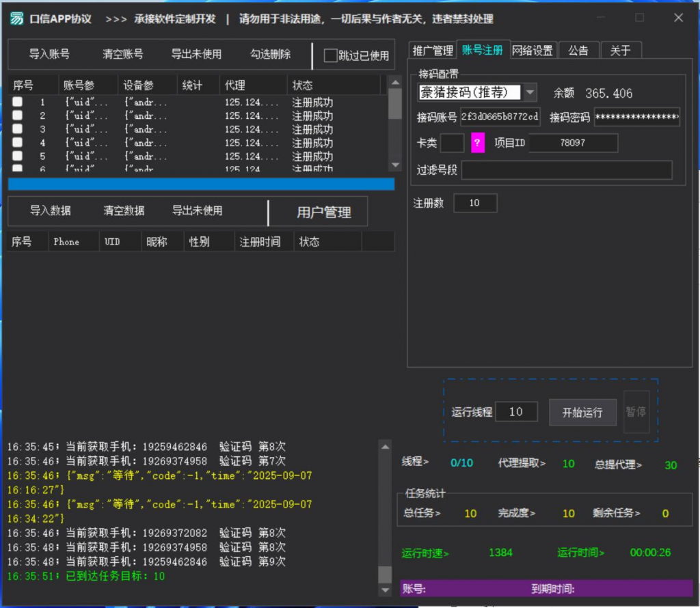The width and height of the screenshot is (700, 608).
Task: Open the 公告 tab
Action: coord(578,51)
